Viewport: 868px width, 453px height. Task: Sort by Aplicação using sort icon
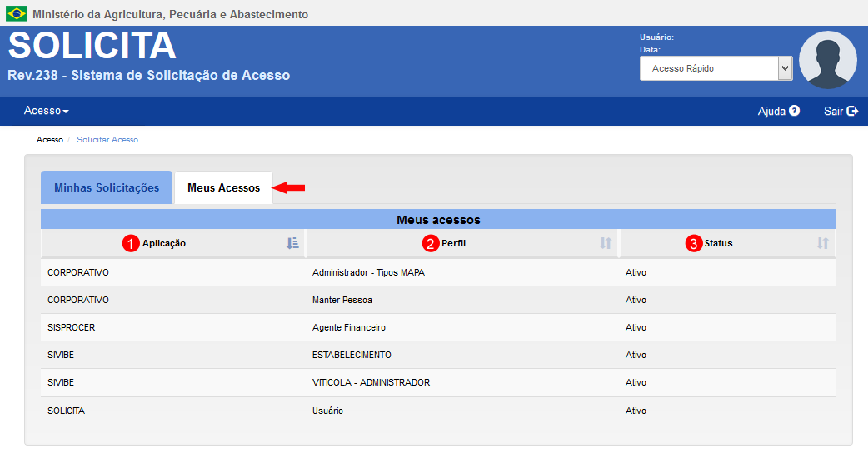click(x=292, y=243)
